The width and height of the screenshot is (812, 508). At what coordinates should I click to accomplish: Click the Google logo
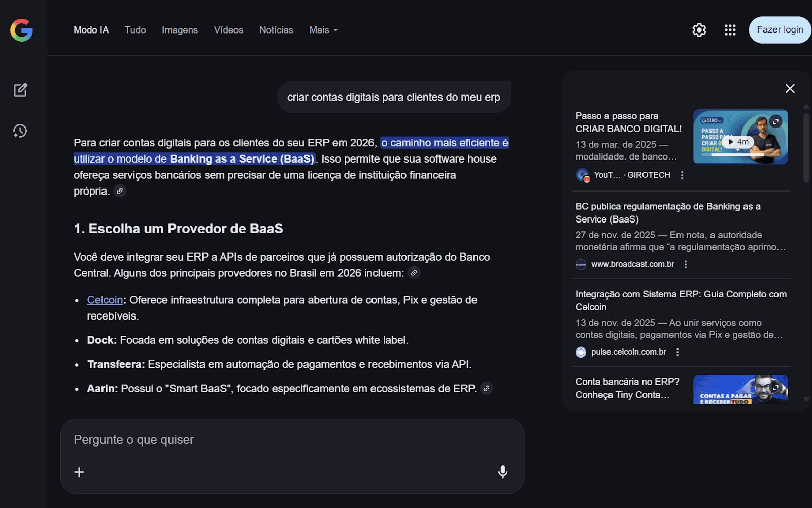point(21,30)
